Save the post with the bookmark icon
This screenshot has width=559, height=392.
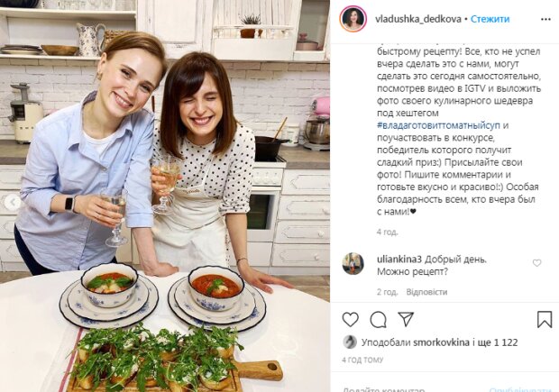tap(545, 319)
